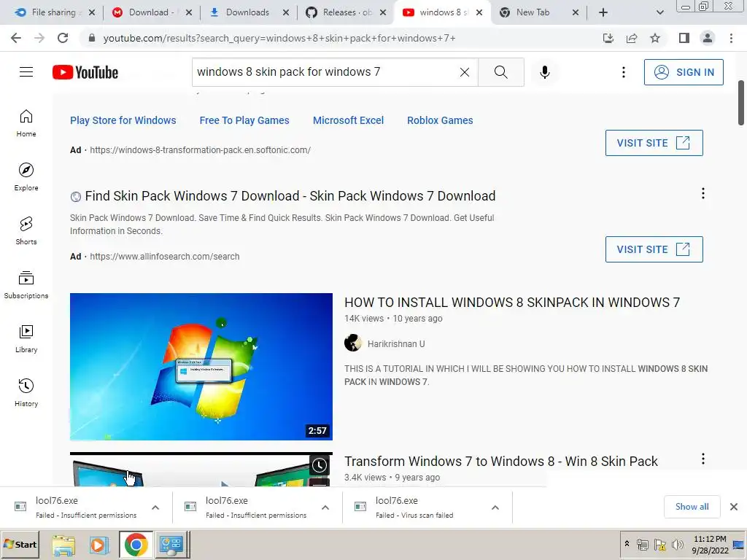Image resolution: width=747 pixels, height=560 pixels.
Task: Click Show all downloads
Action: tap(692, 507)
